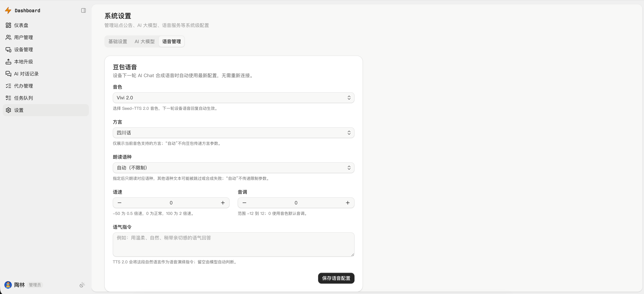Click the 设置 gear icon

(x=8, y=110)
